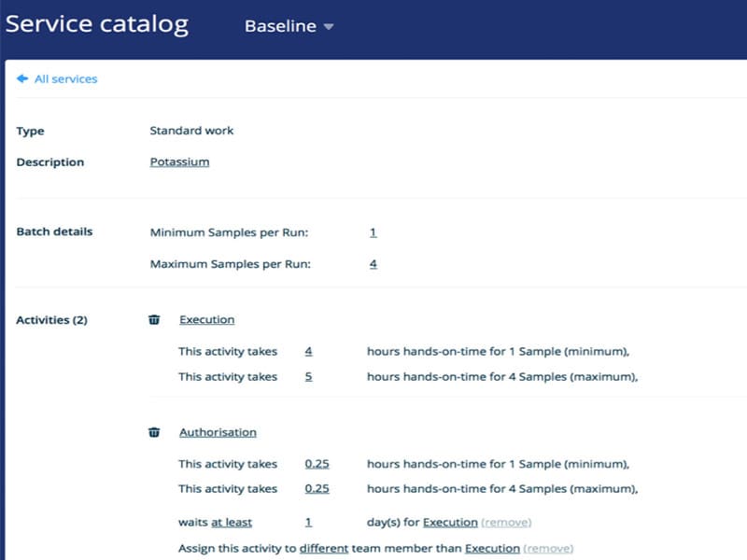
Task: Remove the wait-for-Execution dependency
Action: tap(506, 523)
